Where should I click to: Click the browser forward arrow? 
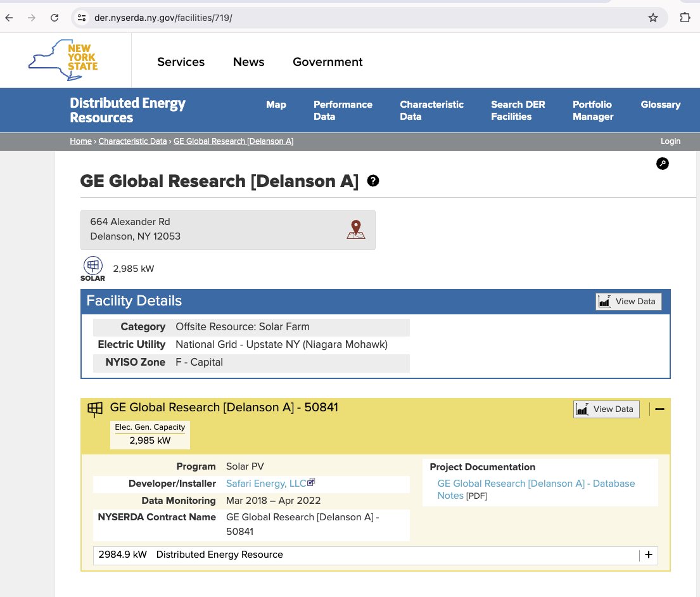(x=31, y=18)
